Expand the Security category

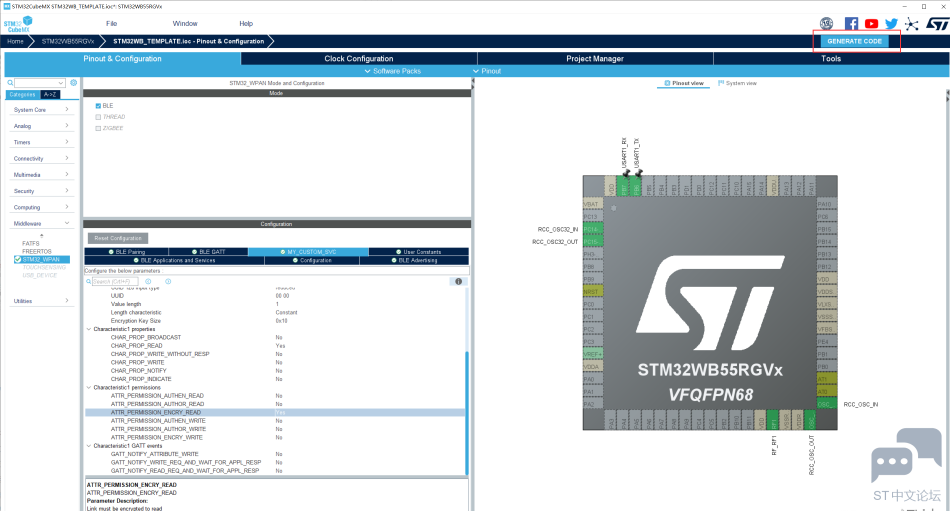click(41, 191)
